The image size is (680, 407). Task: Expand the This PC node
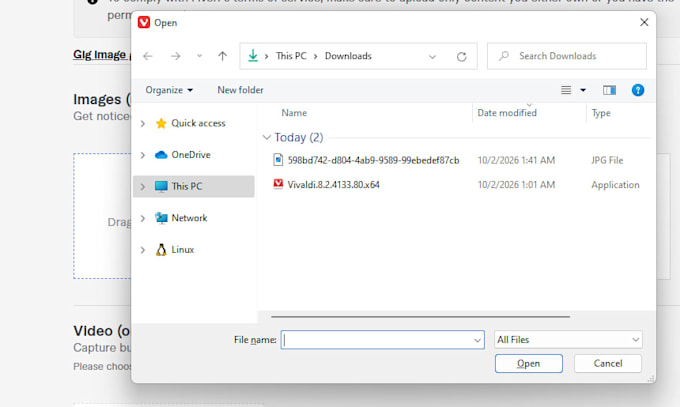(143, 187)
